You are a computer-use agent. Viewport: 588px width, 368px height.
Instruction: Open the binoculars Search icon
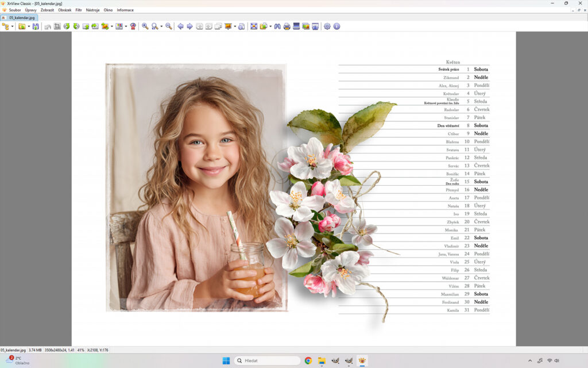(277, 26)
